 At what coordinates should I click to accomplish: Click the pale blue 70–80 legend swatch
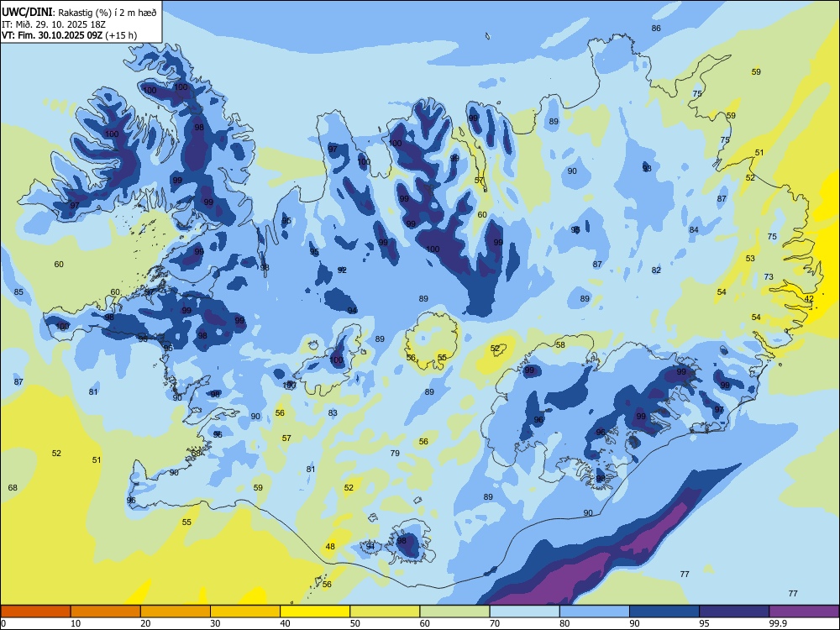pos(524,612)
